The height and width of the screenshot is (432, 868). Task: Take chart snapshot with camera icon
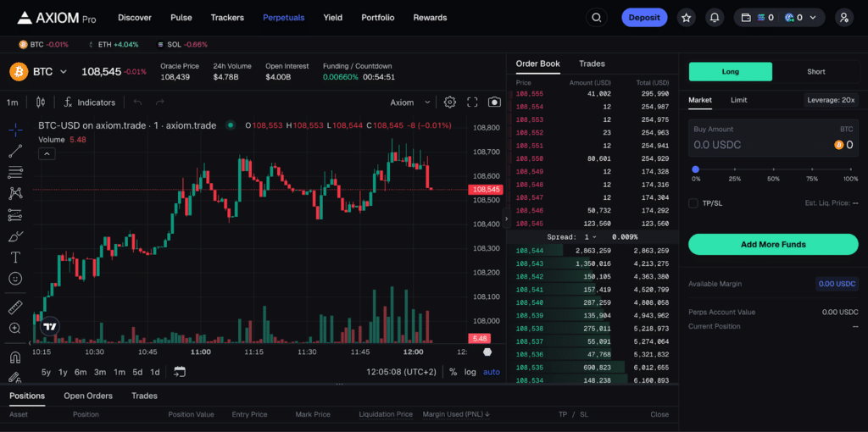tap(494, 102)
